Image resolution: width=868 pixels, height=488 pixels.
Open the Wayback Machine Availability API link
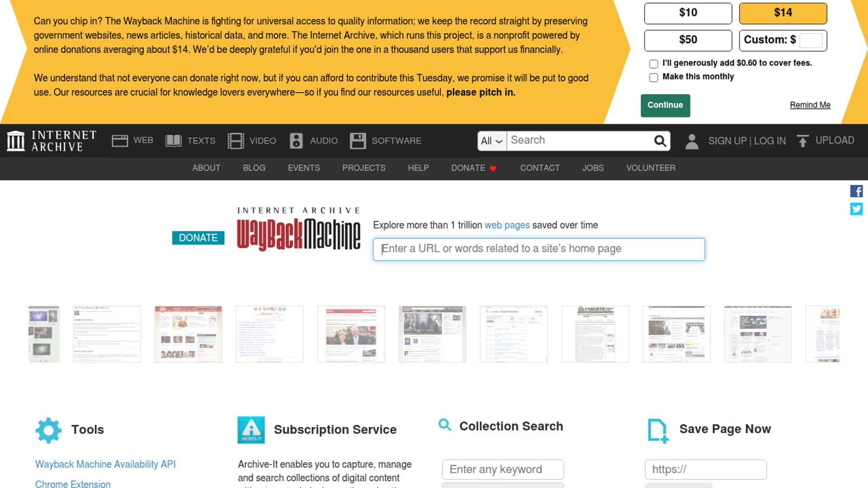(105, 464)
